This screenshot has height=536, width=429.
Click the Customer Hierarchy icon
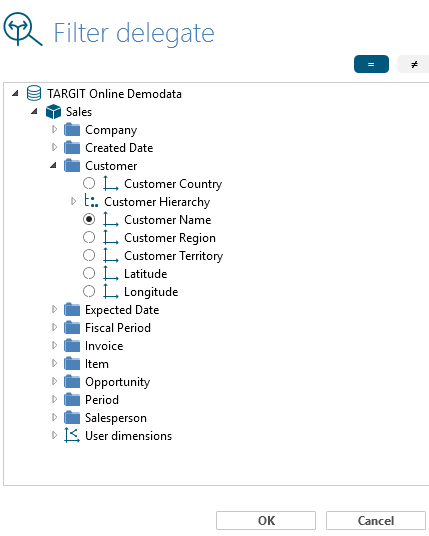point(91,201)
